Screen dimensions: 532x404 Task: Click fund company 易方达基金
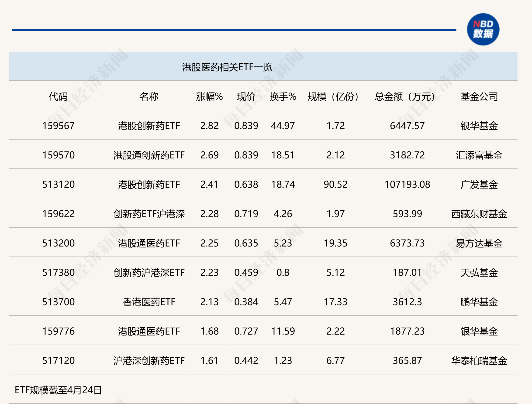pos(479,243)
